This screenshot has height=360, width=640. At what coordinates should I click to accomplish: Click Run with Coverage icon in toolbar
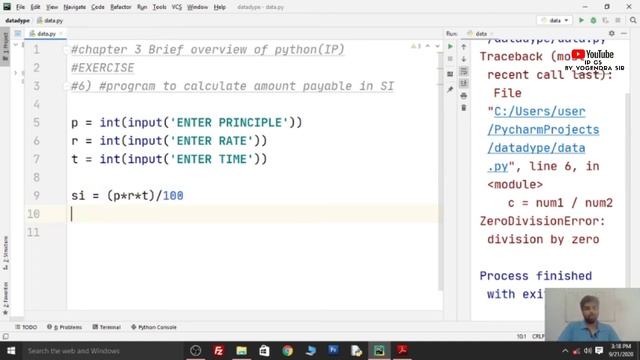coord(605,20)
